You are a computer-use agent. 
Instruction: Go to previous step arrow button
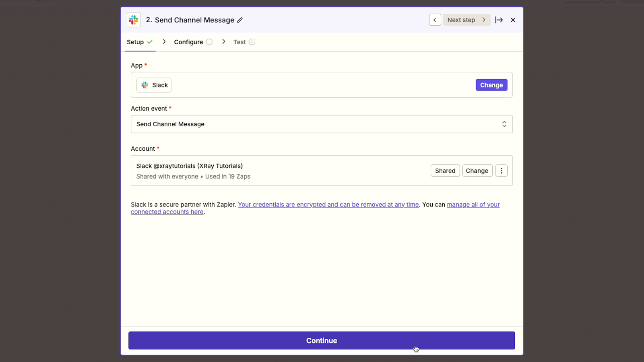(435, 20)
